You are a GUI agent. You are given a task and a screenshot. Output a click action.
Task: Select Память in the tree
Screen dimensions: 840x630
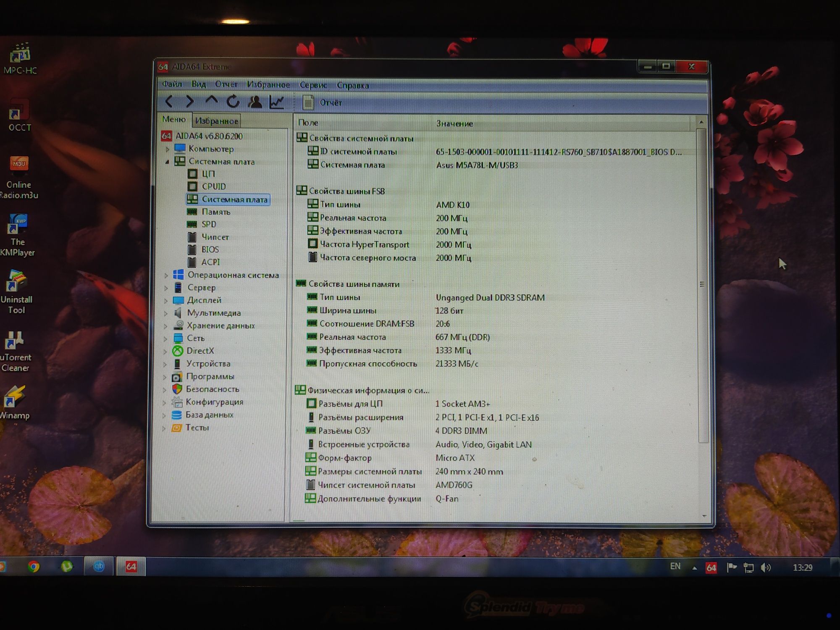coord(209,212)
